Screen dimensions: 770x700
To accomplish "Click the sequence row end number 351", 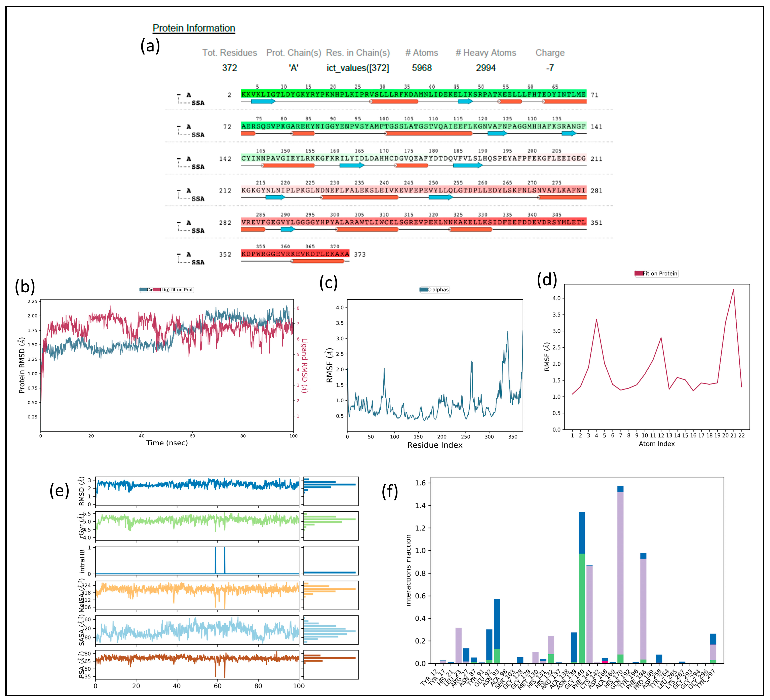I will click(596, 222).
